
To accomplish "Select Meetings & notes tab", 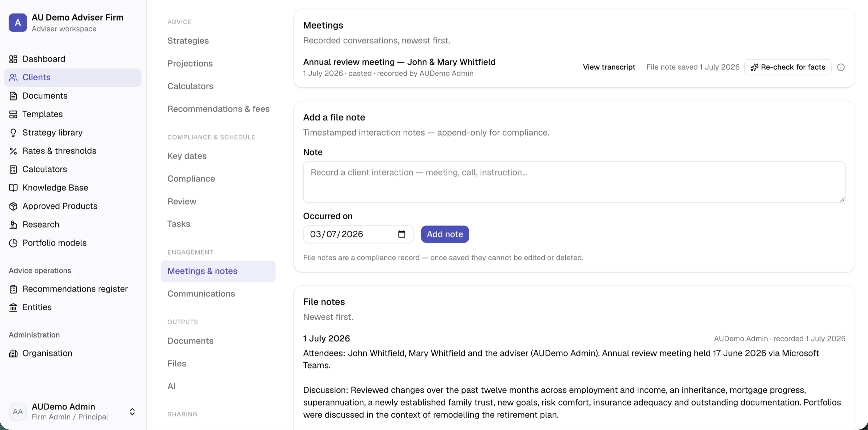I will coord(218,271).
